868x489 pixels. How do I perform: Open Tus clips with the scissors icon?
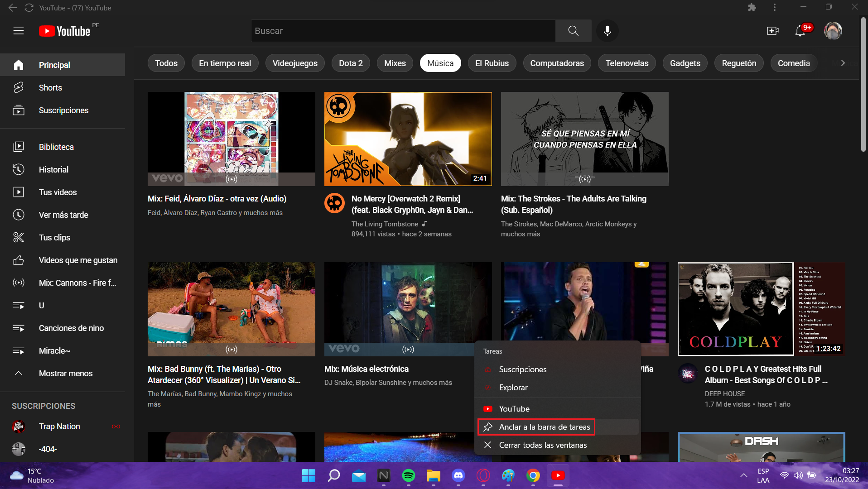(19, 237)
